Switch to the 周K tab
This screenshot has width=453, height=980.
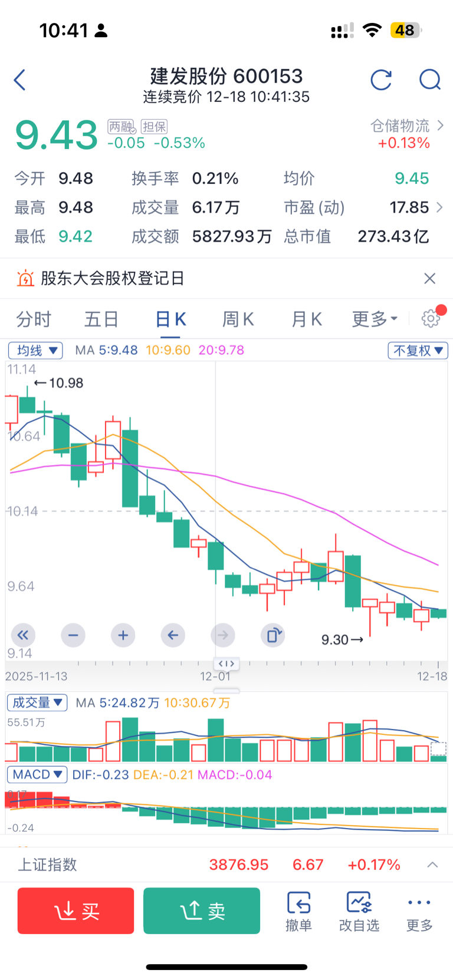(238, 319)
